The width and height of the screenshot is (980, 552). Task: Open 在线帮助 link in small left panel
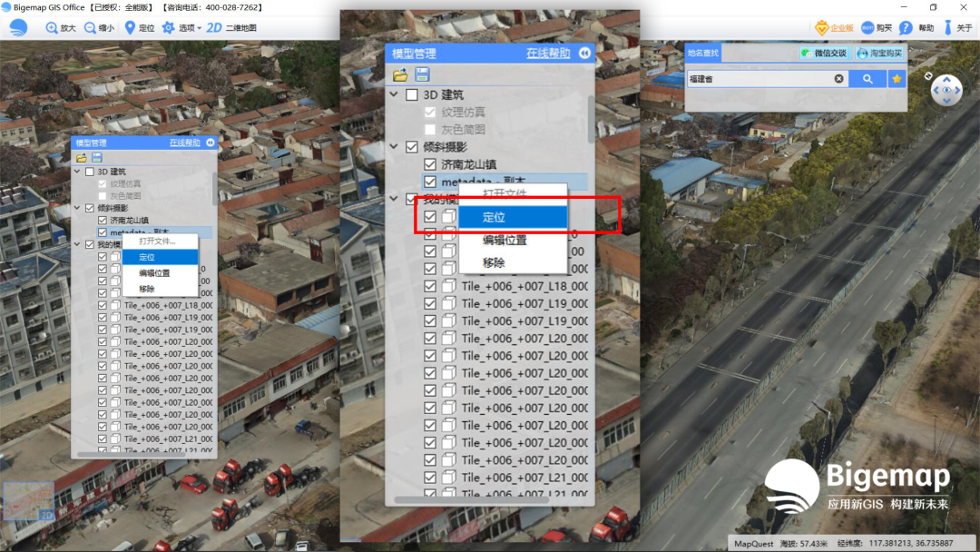coord(184,143)
